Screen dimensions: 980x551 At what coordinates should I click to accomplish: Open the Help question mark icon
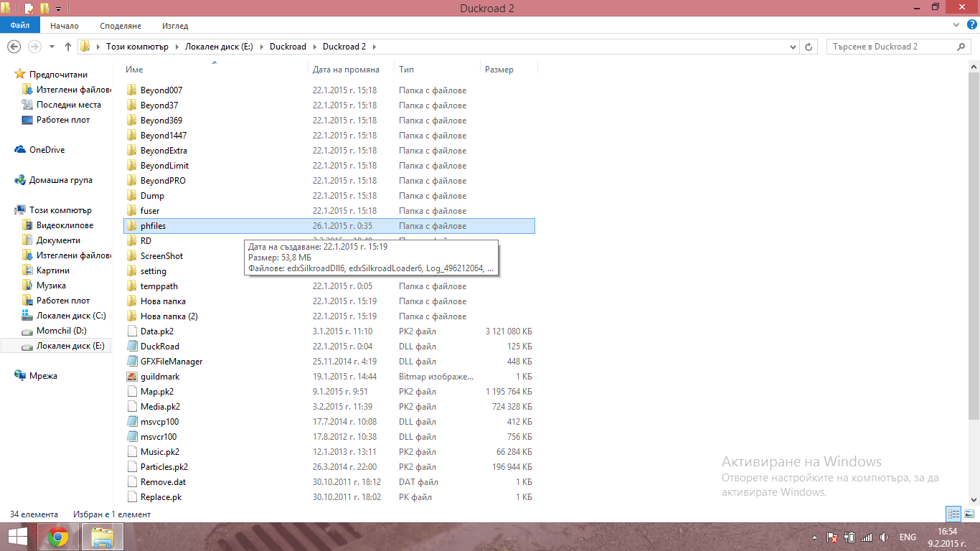click(971, 25)
